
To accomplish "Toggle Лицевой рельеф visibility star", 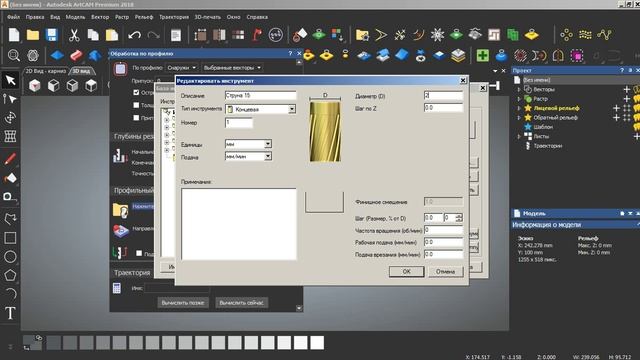I will [528, 108].
